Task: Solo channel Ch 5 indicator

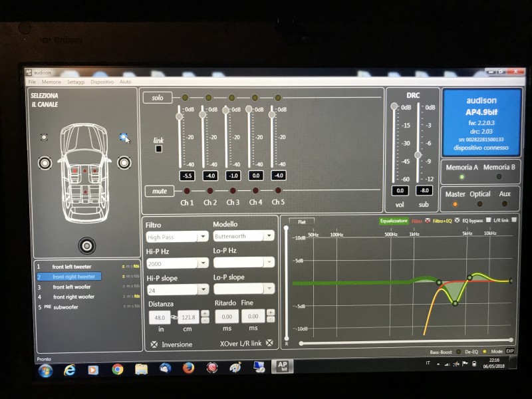Action: pos(277,98)
